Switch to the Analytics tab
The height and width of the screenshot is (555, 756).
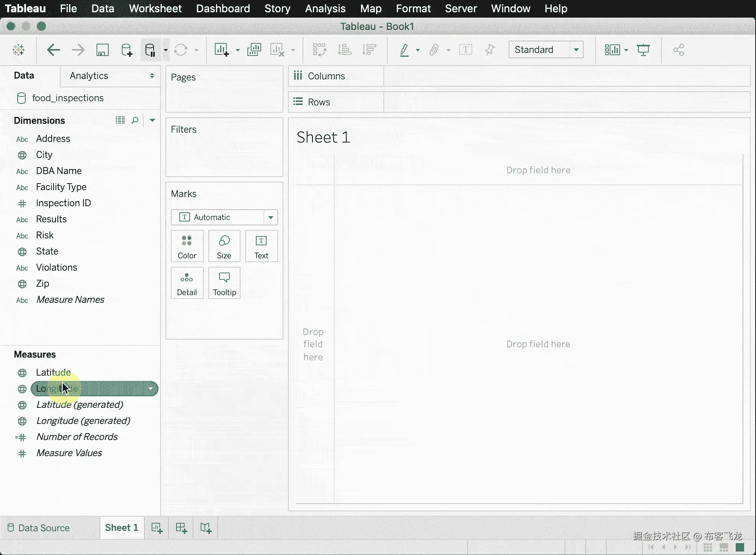89,76
